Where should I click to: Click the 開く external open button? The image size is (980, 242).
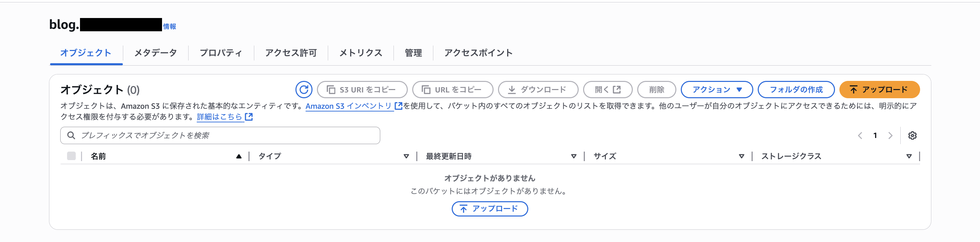608,90
